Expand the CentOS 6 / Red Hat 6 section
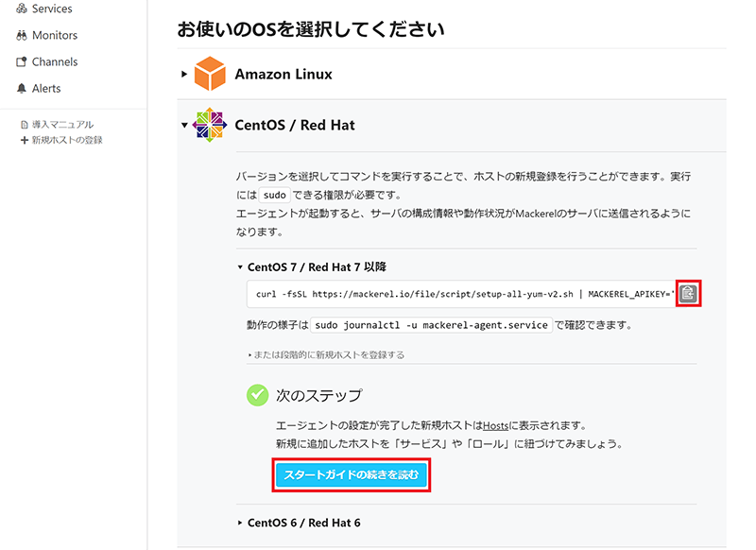Screen dimensions: 756x550 click(x=241, y=523)
